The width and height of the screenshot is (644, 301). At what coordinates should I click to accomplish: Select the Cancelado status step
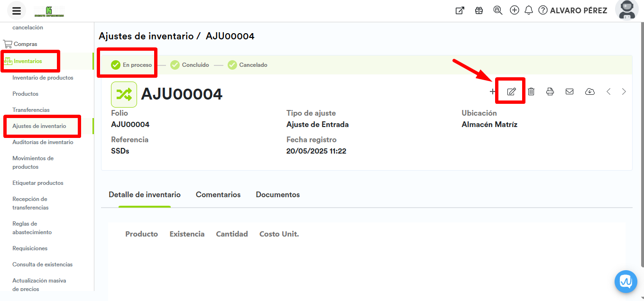point(248,65)
